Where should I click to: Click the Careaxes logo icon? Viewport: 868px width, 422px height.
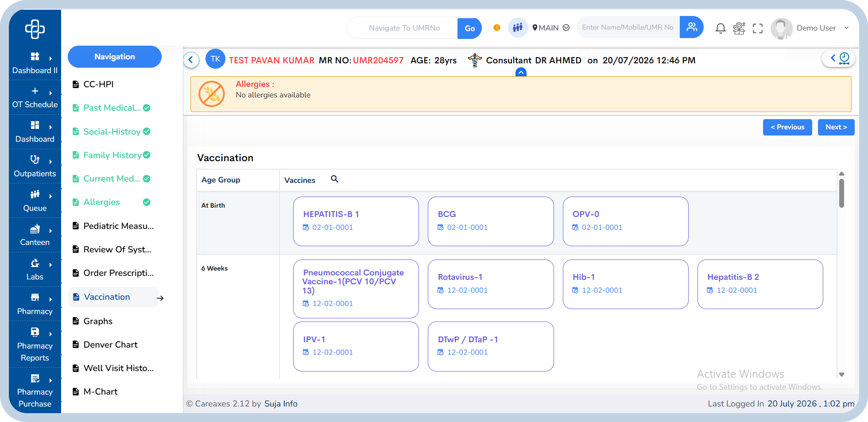coord(35,29)
